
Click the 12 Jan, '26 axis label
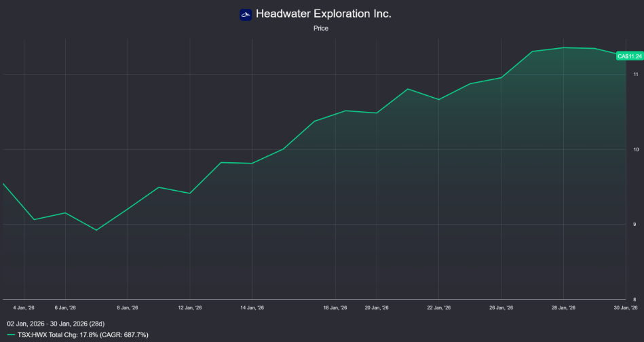(190, 307)
